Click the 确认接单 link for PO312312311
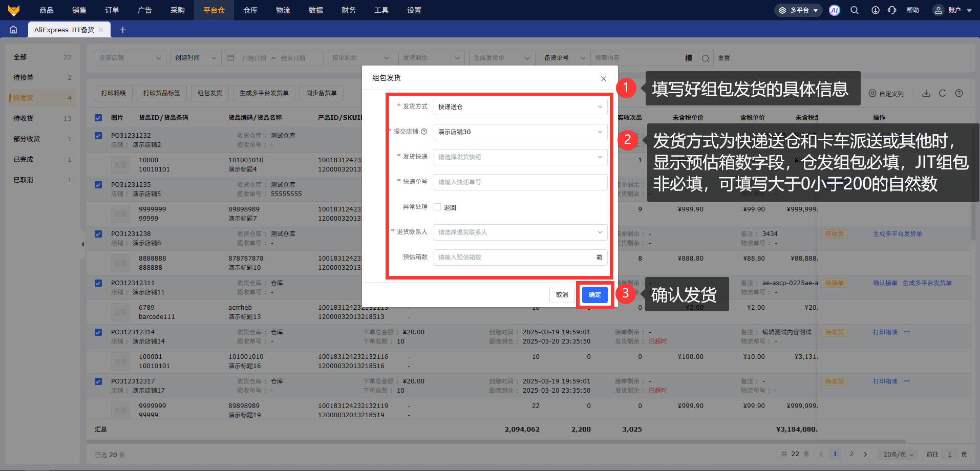Viewport: 980px width, 471px height. pos(885,283)
